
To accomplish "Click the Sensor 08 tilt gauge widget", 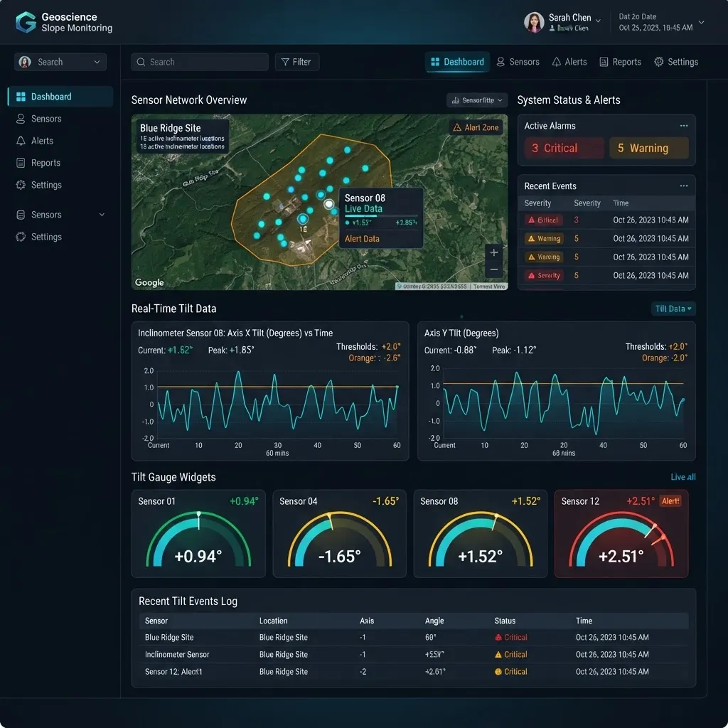I will click(480, 540).
